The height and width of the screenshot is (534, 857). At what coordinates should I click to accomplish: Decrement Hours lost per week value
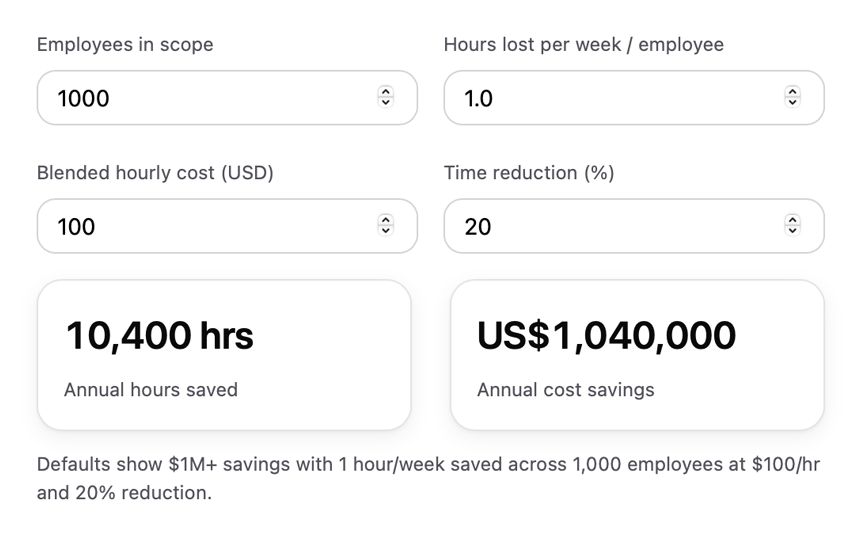pyautogui.click(x=793, y=103)
